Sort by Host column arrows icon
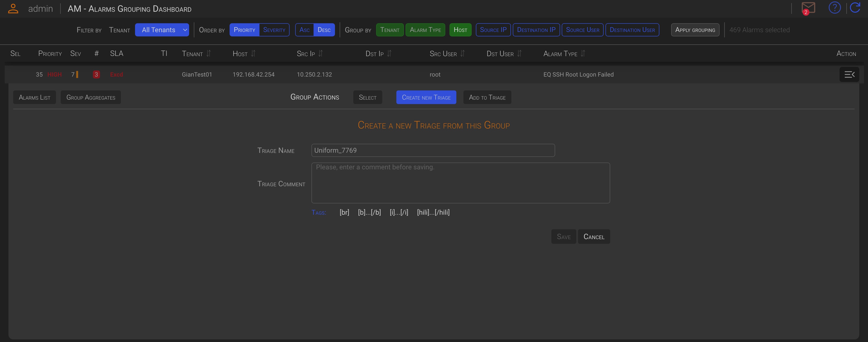This screenshot has height=342, width=868. click(253, 54)
